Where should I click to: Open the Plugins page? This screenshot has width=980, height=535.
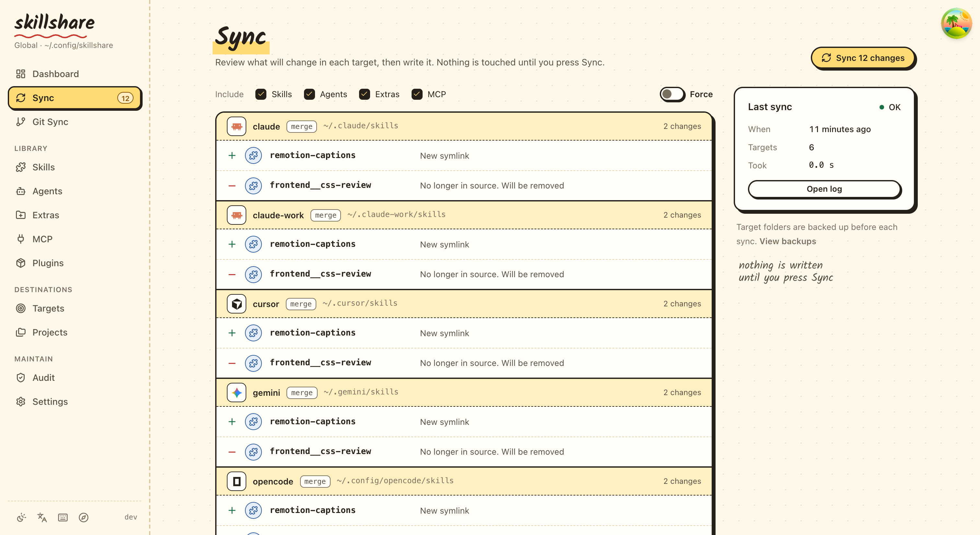[75, 263]
